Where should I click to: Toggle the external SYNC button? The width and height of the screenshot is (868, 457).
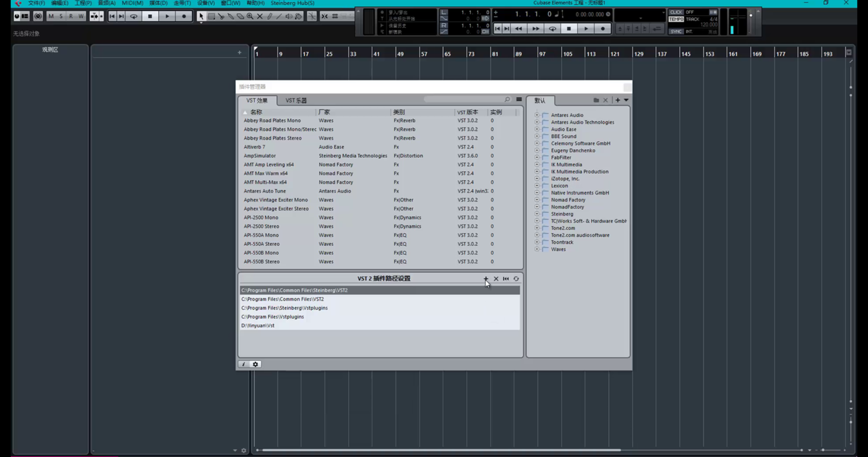click(676, 32)
